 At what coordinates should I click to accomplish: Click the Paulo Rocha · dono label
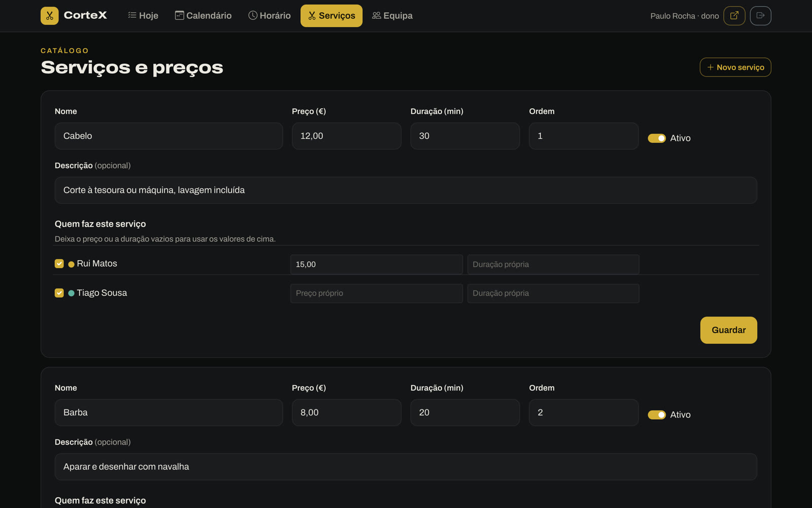coord(684,16)
